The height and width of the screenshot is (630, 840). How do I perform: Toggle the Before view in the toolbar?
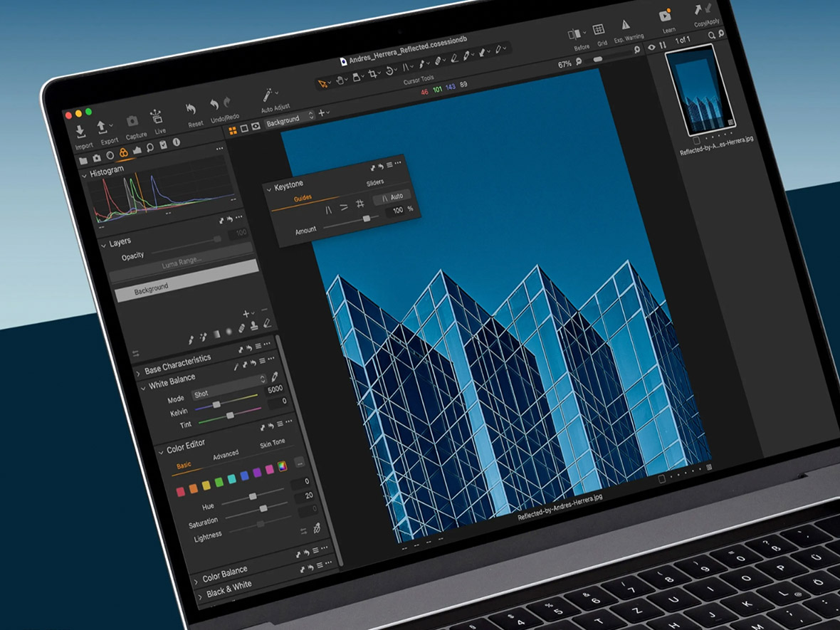(x=574, y=32)
